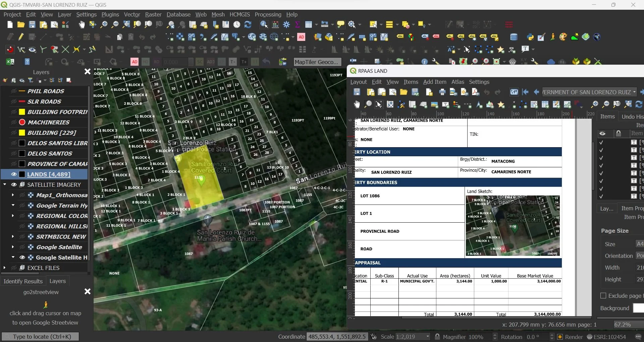
Task: Switch to Identify Results tab
Action: [23, 281]
